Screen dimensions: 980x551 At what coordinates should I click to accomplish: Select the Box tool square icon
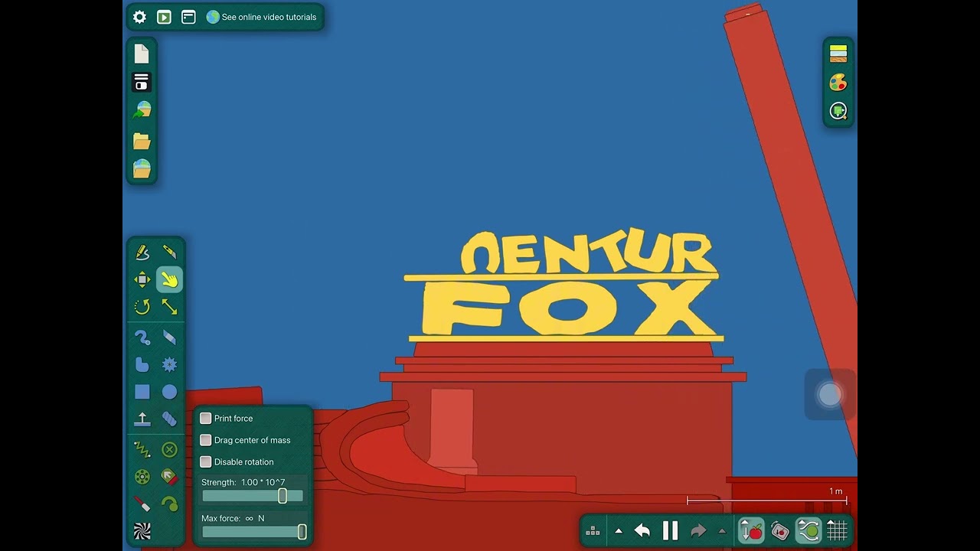[x=142, y=392]
